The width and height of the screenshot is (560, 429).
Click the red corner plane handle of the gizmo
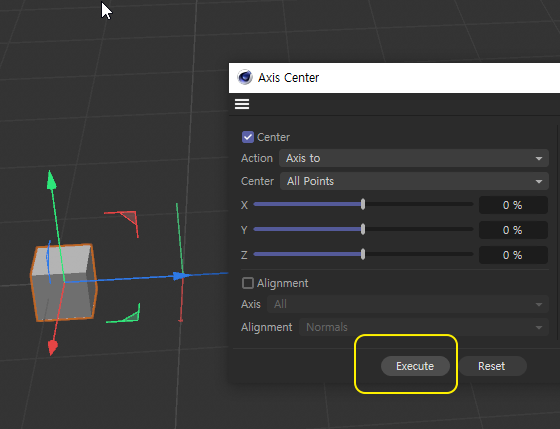click(x=130, y=217)
